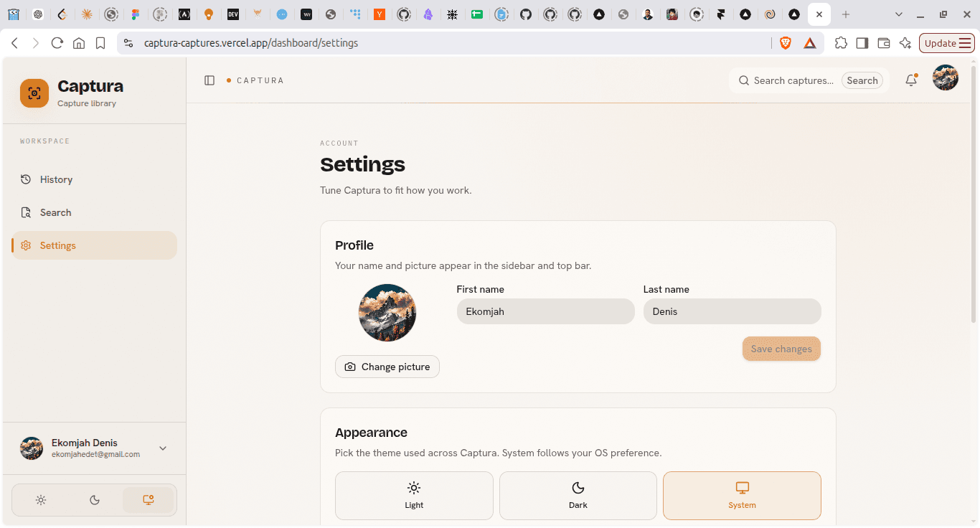Click the Captura camera logo icon
The height and width of the screenshot is (528, 980).
[34, 93]
